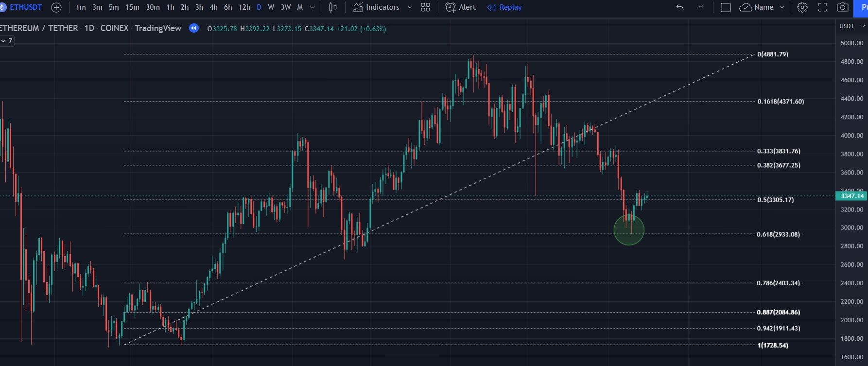
Task: Take a chart snapshot with camera icon
Action: click(x=843, y=7)
